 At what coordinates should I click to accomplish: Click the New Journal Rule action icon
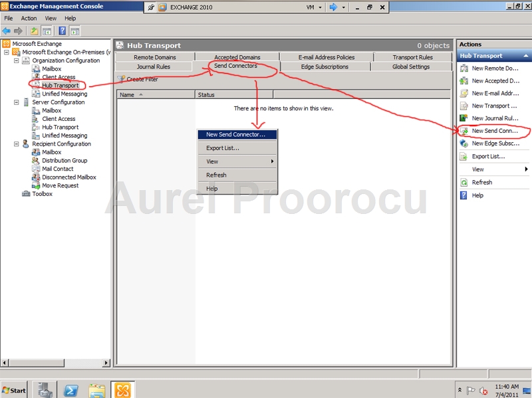(464, 118)
